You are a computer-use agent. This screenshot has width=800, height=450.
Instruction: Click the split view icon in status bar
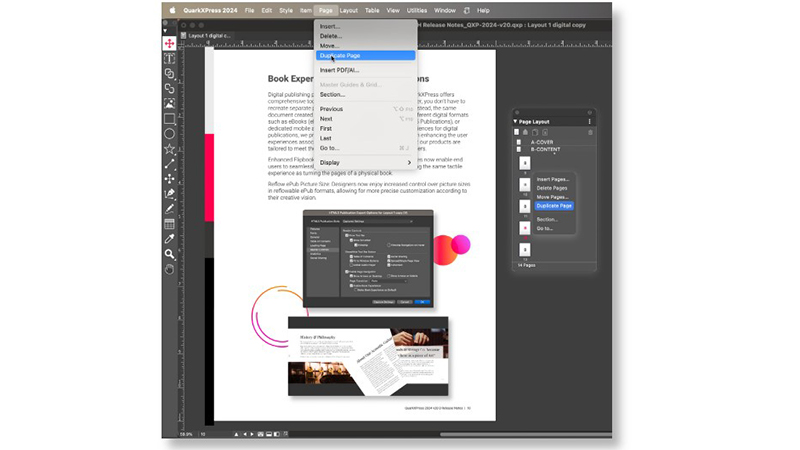point(277,434)
